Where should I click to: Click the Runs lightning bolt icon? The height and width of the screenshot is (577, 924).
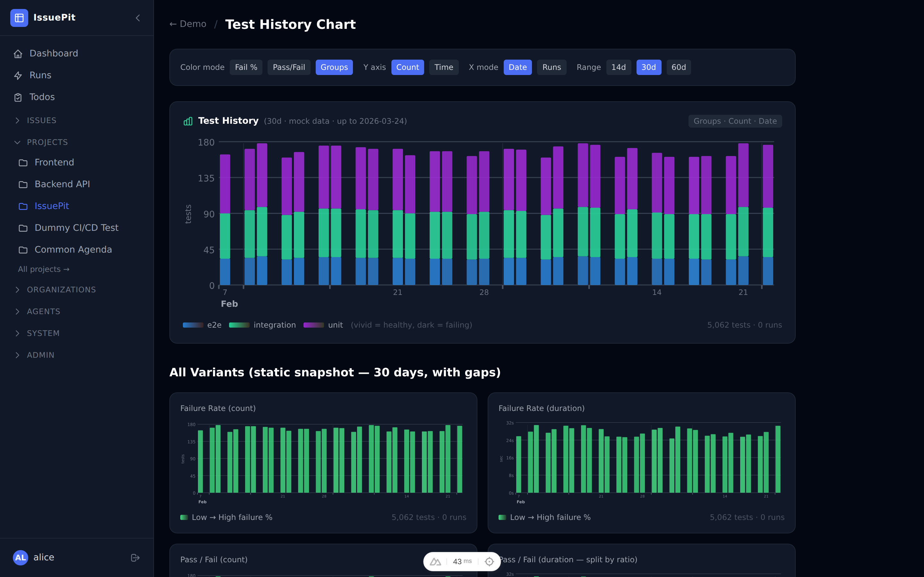19,75
